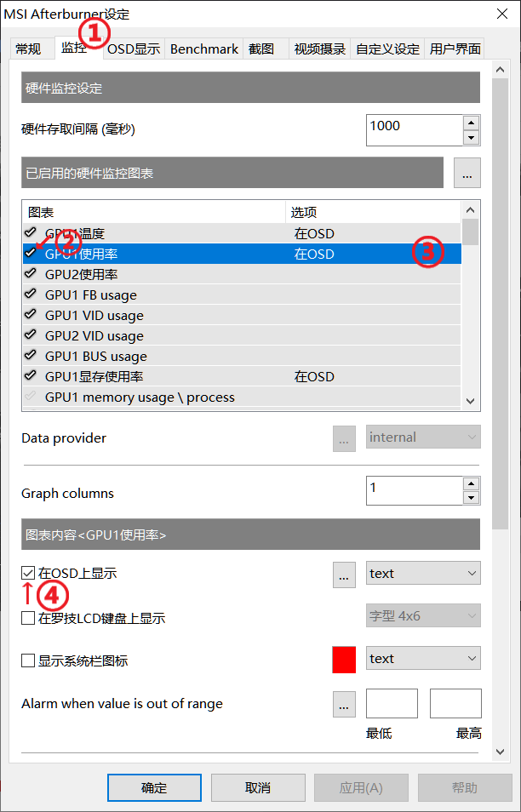The image size is (521, 812).
Task: Click the 帮助 button
Action: pos(465,787)
